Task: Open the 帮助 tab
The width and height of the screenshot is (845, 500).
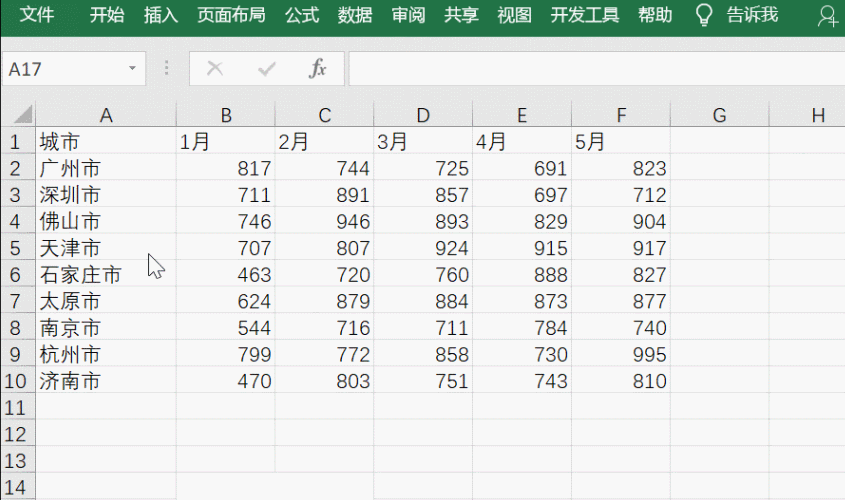Action: pos(655,15)
